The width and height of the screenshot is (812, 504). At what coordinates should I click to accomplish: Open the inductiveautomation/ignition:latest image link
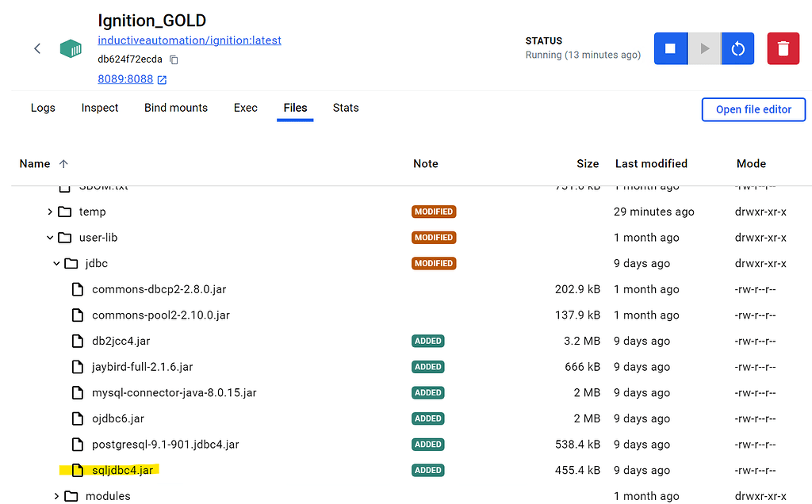(x=190, y=40)
